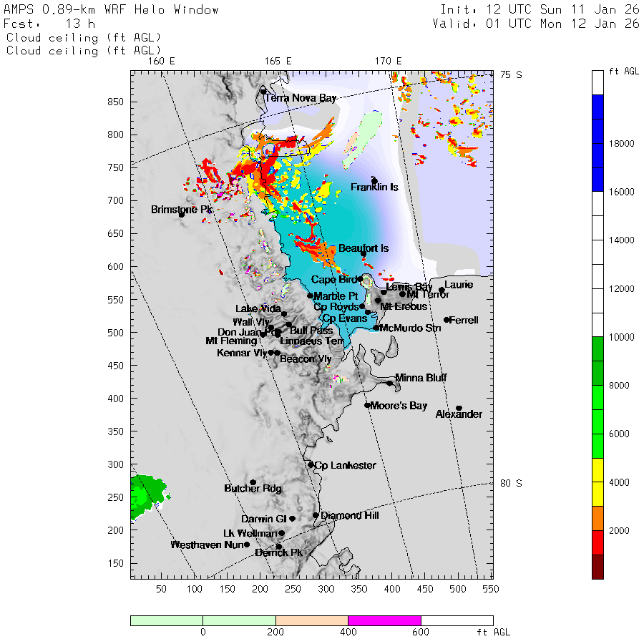The height and width of the screenshot is (644, 644).
Task: Click the 'Lake Vida' map label
Action: (258, 309)
